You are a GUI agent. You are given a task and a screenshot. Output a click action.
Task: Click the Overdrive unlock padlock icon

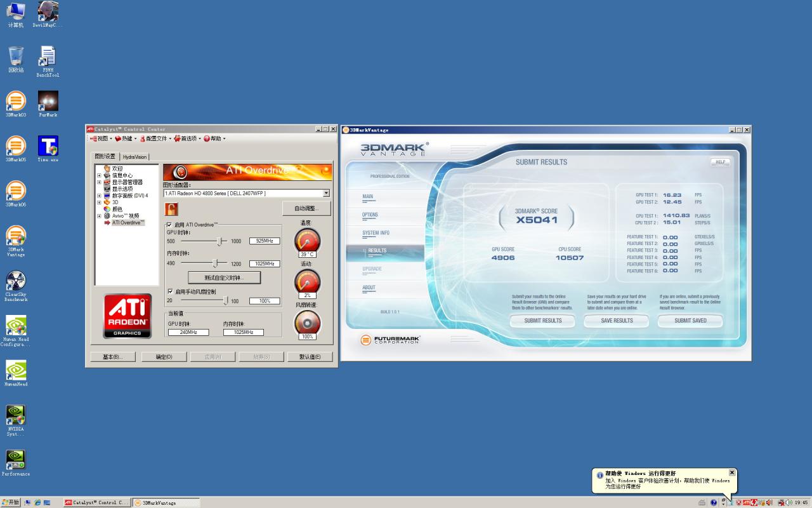[x=171, y=209]
